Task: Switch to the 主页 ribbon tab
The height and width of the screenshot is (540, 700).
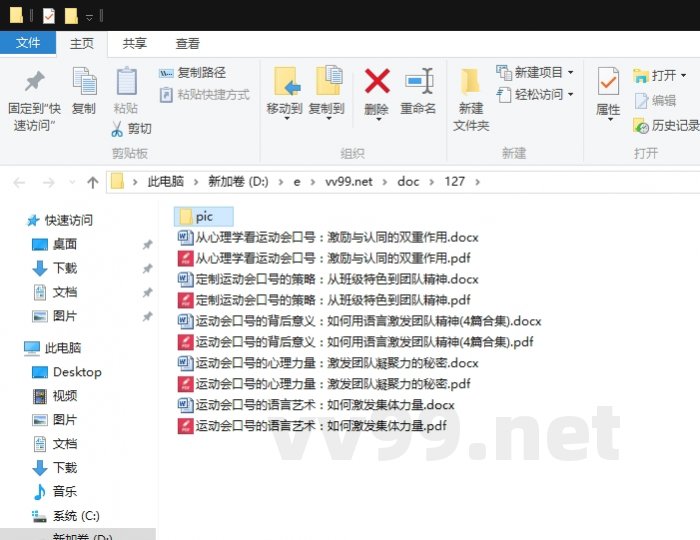Action: click(82, 44)
